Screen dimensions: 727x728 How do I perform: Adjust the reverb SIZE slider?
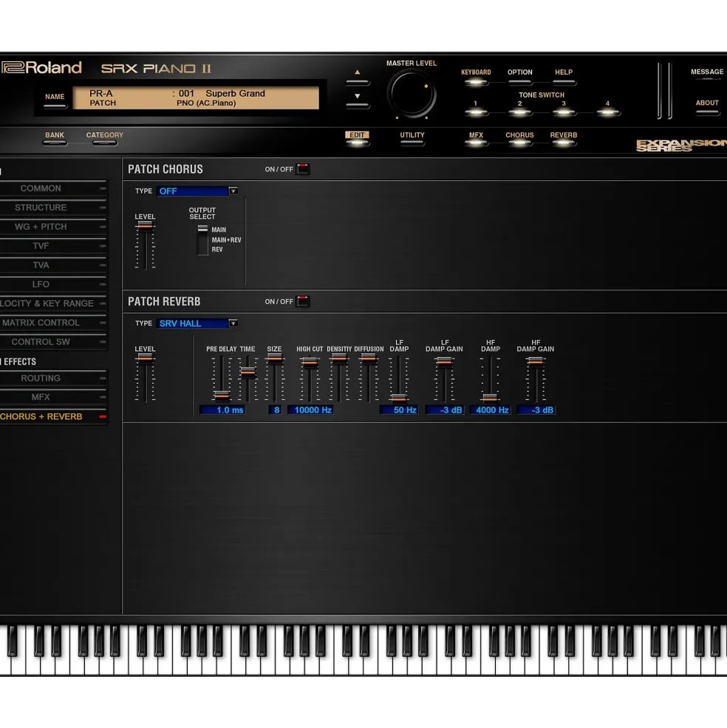tap(274, 358)
